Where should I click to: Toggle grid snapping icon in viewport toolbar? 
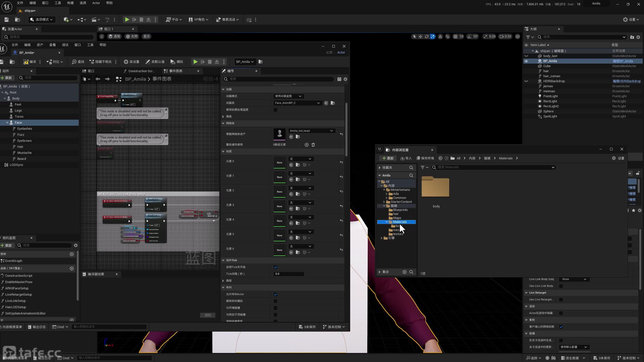[455, 36]
